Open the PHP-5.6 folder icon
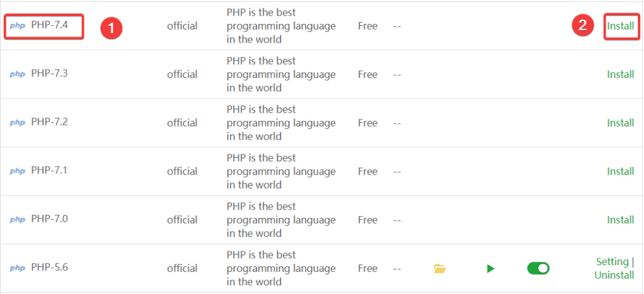 (x=440, y=269)
